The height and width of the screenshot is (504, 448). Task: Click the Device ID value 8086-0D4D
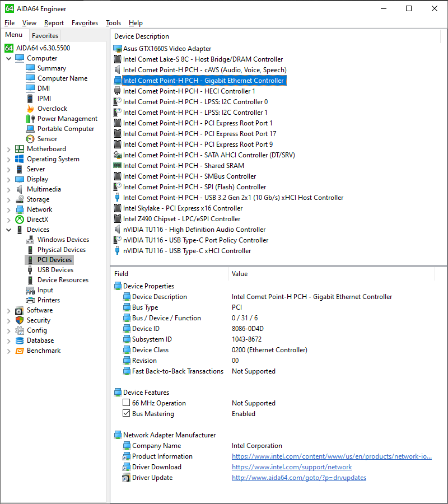point(248,329)
